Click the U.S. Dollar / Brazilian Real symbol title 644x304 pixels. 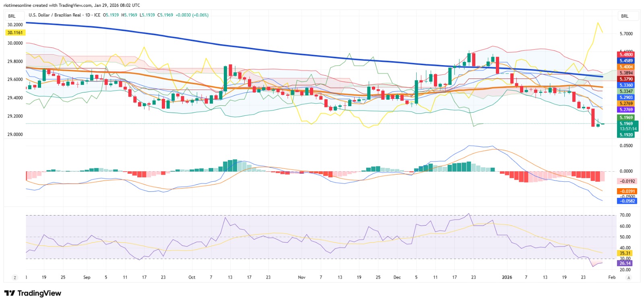pyautogui.click(x=55, y=15)
